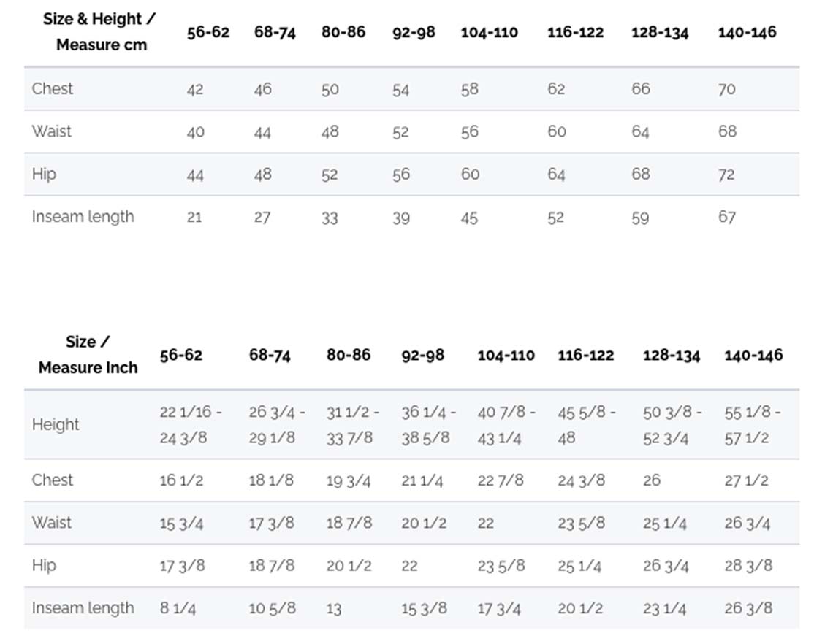Select the 140-146 column header in cm table
This screenshot has width=833, height=644.
click(747, 32)
